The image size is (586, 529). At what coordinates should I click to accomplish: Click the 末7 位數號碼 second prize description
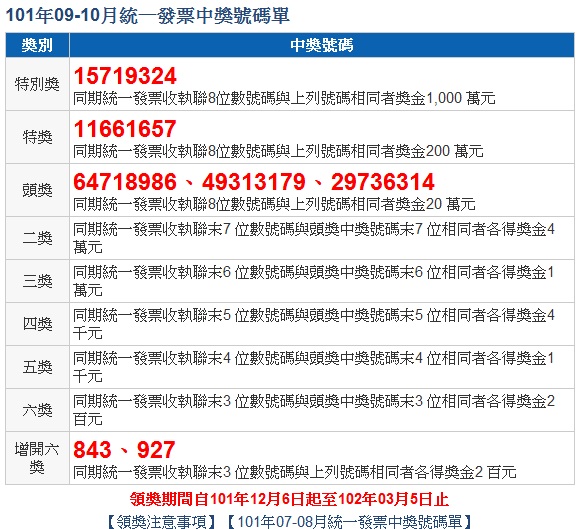[314, 238]
